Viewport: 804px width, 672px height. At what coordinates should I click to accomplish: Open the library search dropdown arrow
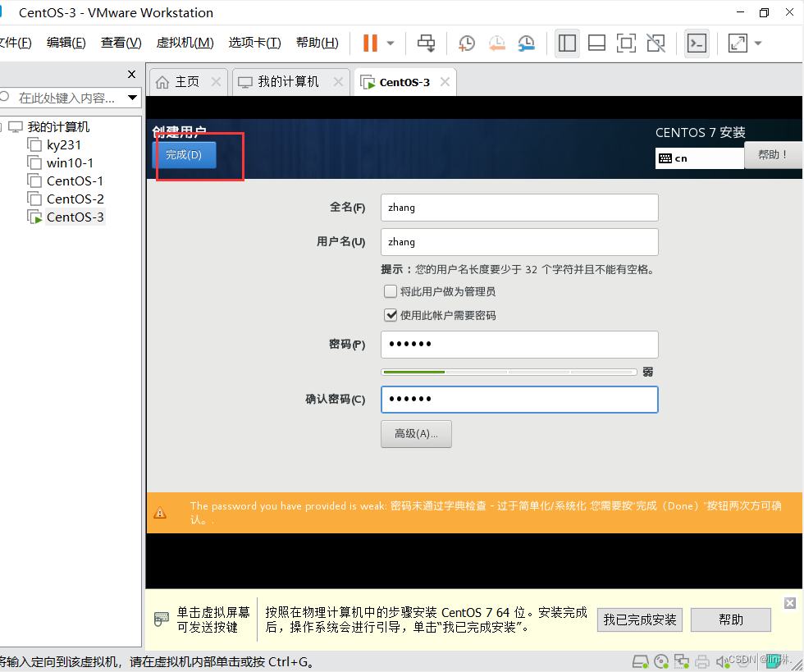[x=132, y=98]
